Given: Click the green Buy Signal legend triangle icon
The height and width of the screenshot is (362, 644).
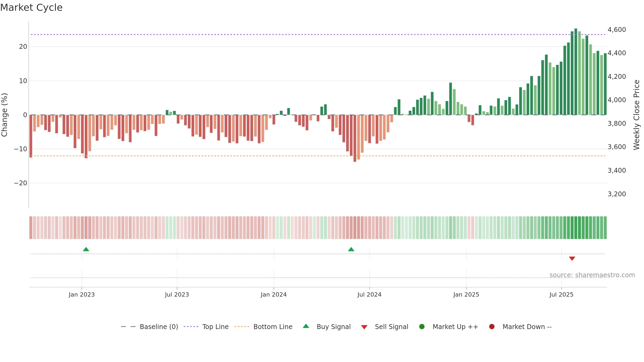Looking at the screenshot, I should [x=306, y=326].
